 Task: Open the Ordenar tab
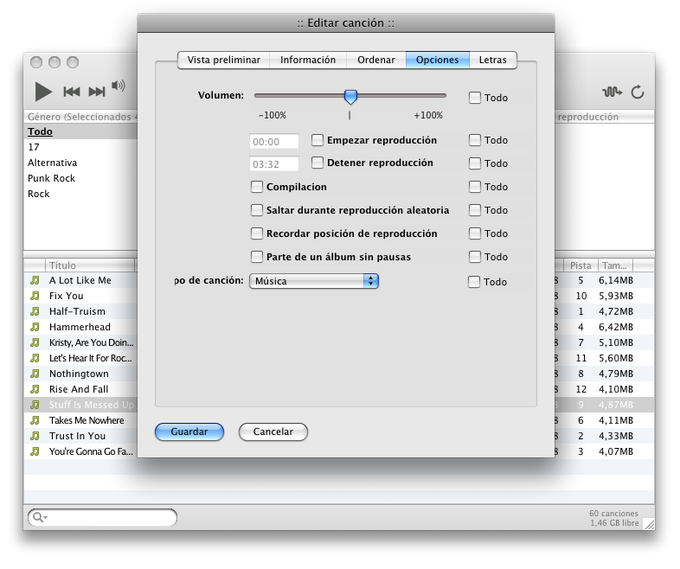[376, 60]
